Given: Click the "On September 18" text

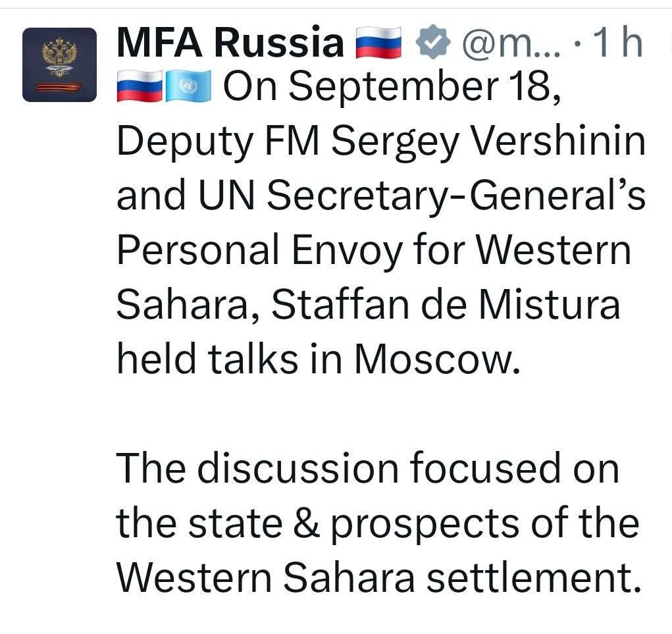Looking at the screenshot, I should [392, 88].
